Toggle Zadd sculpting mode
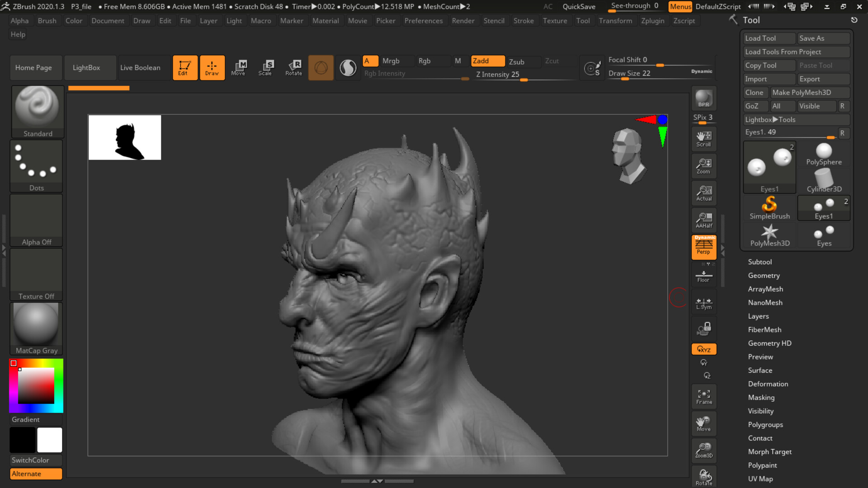The height and width of the screenshot is (488, 868). [x=487, y=61]
